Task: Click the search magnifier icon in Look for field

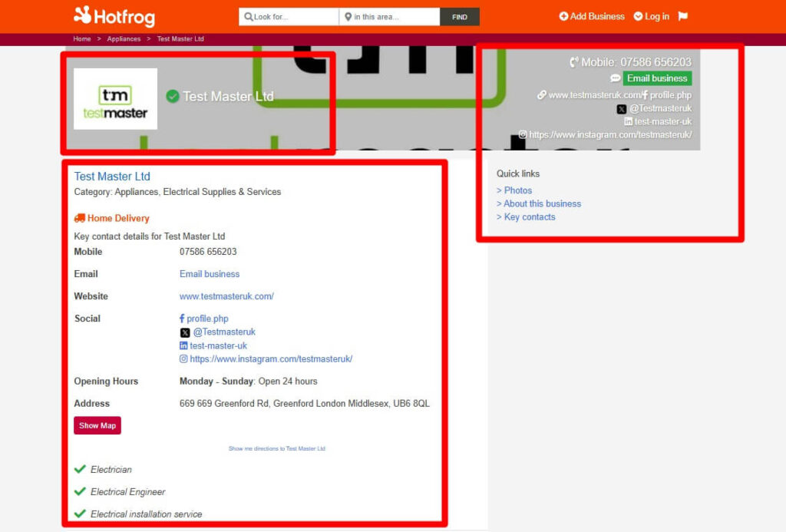Action: 248,17
